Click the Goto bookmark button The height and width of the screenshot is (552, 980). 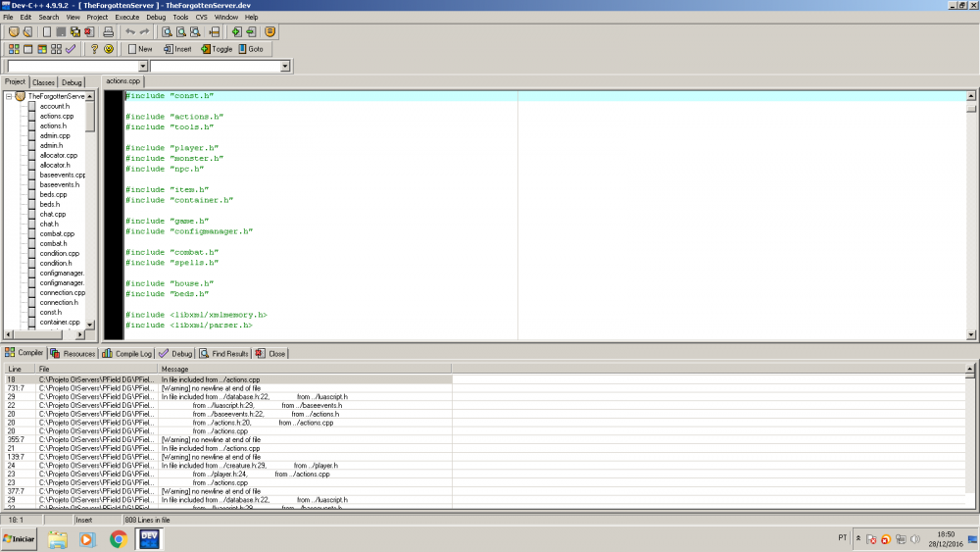click(x=251, y=49)
